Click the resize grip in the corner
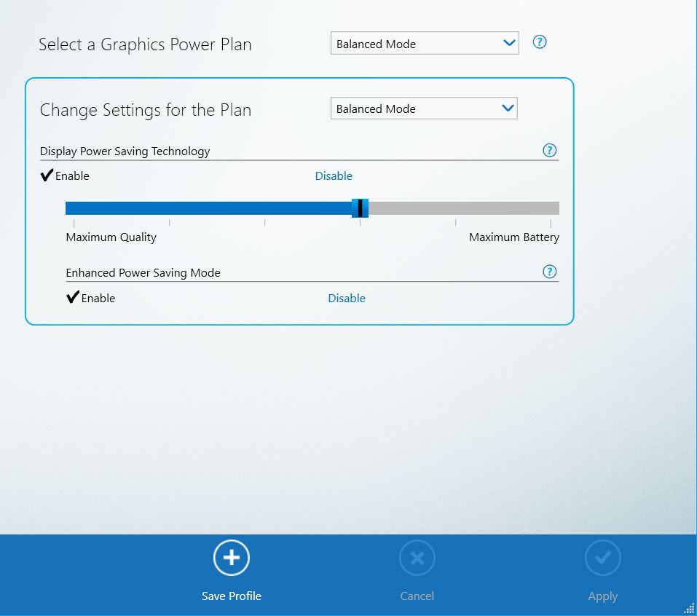Image resolution: width=697 pixels, height=616 pixels. pyautogui.click(x=688, y=607)
